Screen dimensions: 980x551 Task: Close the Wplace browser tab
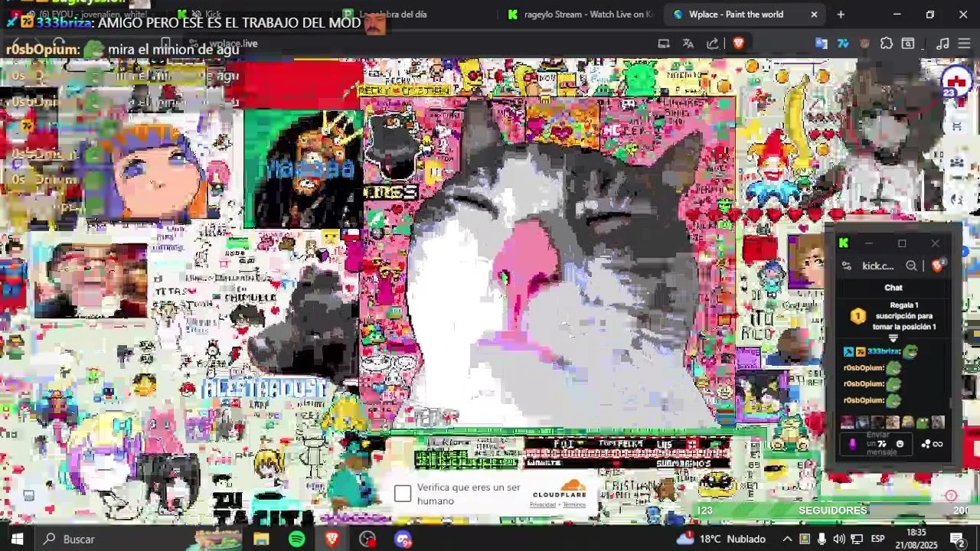tap(814, 14)
